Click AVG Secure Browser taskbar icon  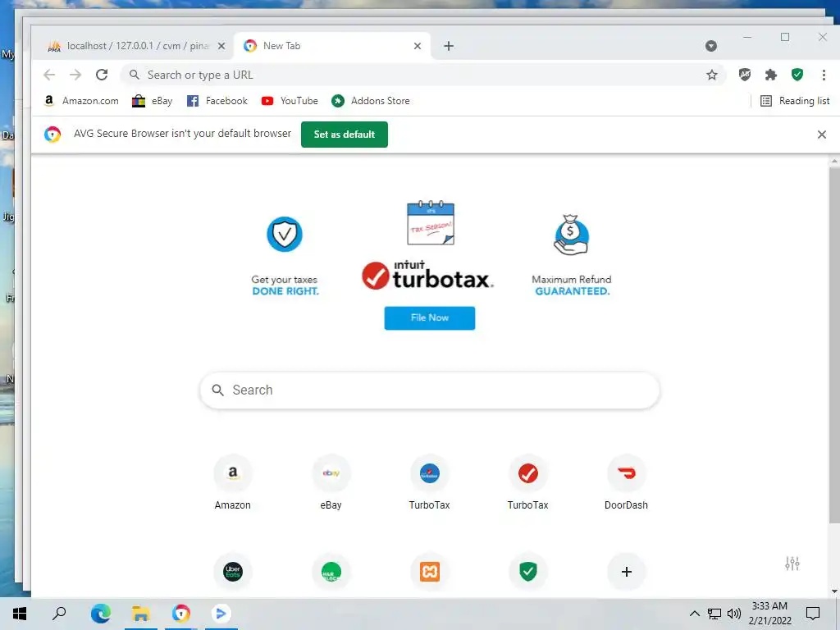181,614
